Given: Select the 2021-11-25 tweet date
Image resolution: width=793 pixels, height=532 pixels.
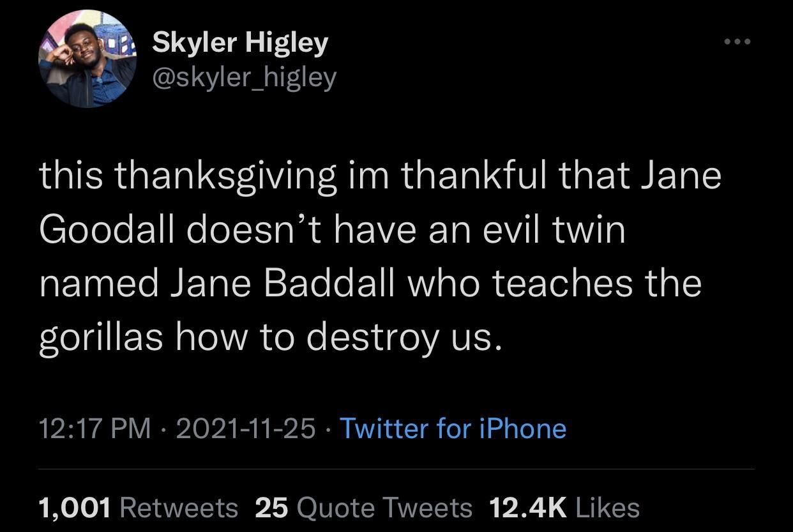Looking at the screenshot, I should point(245,429).
